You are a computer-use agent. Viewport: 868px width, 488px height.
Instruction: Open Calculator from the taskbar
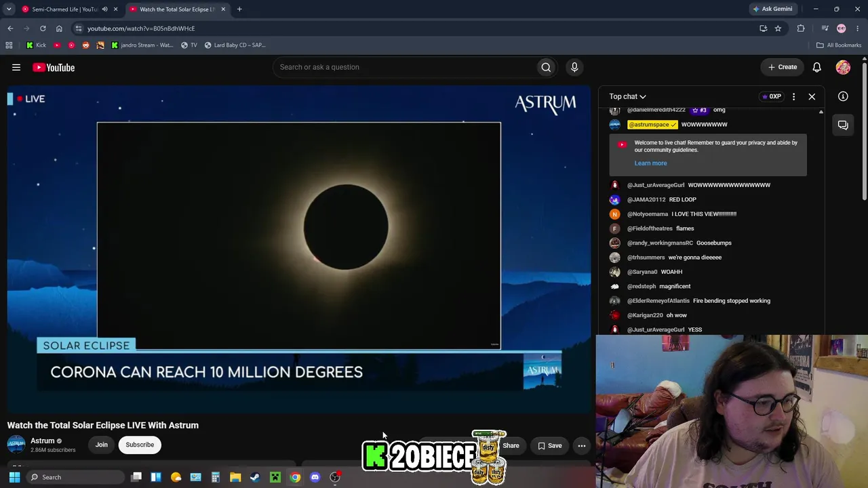click(x=216, y=477)
